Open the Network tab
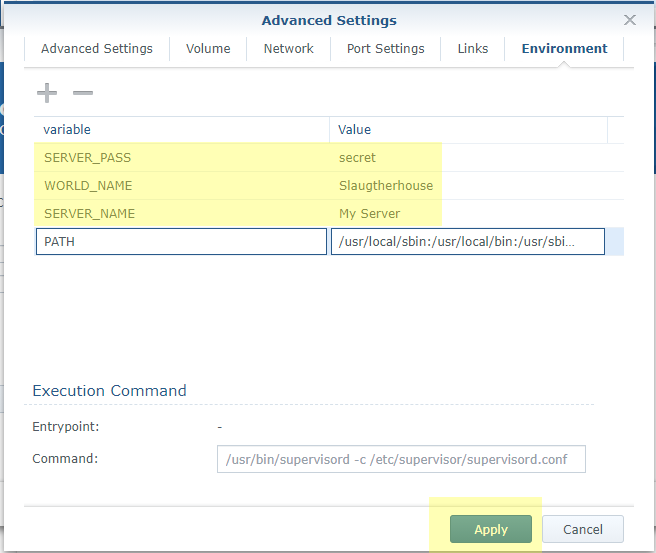 pos(288,49)
